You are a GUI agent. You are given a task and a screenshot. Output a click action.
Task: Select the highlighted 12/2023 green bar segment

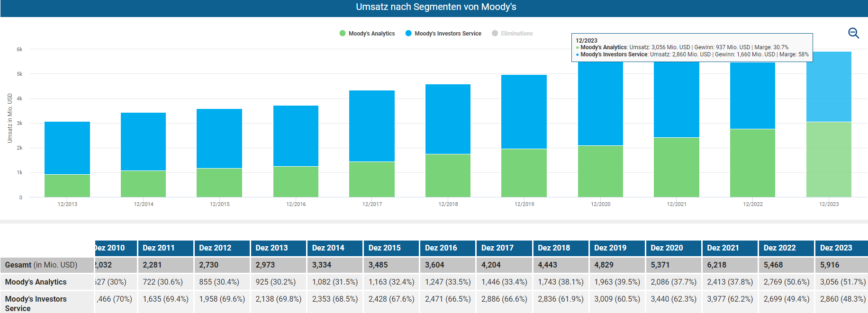point(829,160)
